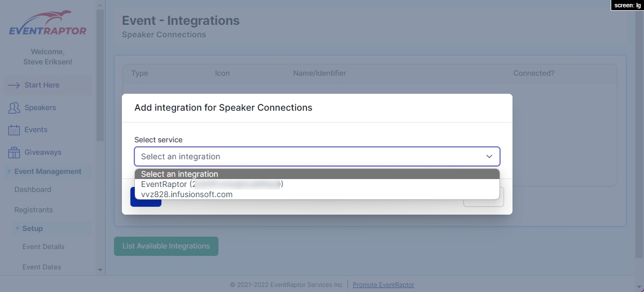Collapse the Setup submenu

17,229
